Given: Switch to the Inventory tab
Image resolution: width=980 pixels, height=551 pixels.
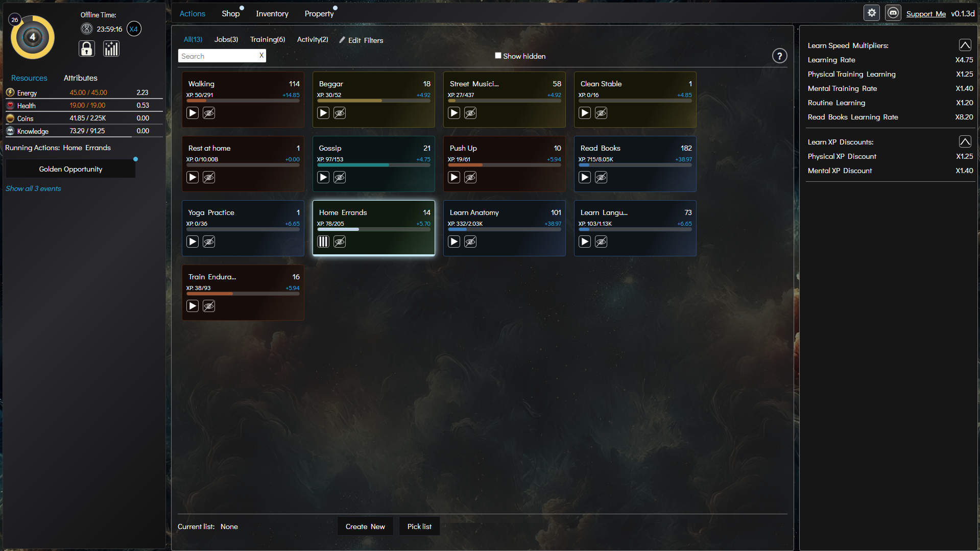Looking at the screenshot, I should [272, 14].
